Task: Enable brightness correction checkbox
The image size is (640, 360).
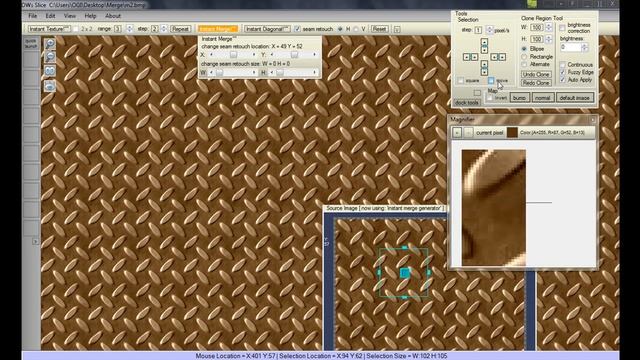Action: (x=562, y=28)
